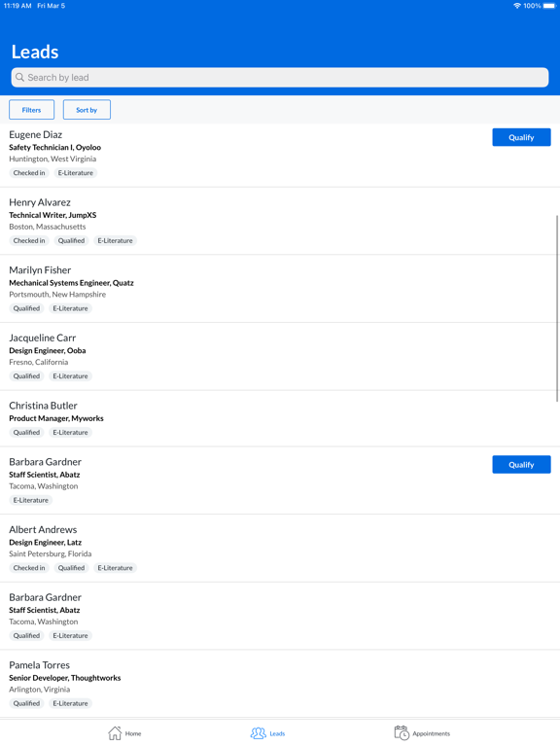The image size is (560, 747).
Task: Select Pamela Torres lead entry
Action: (280, 684)
